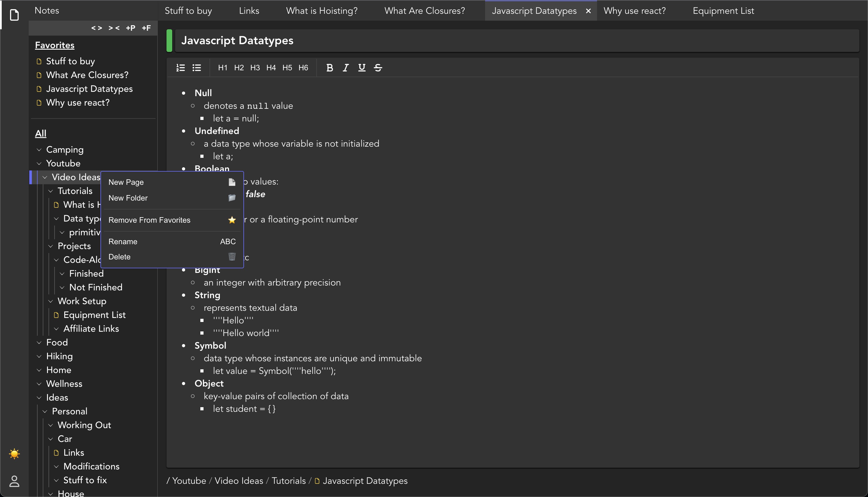Image resolution: width=868 pixels, height=497 pixels.
Task: Collapse the Camping folder chevron
Action: [x=39, y=150]
